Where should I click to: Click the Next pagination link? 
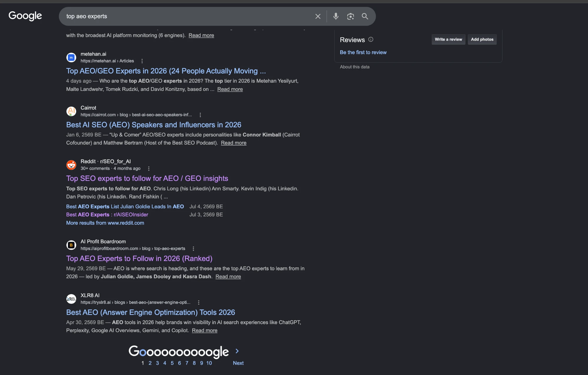point(238,363)
